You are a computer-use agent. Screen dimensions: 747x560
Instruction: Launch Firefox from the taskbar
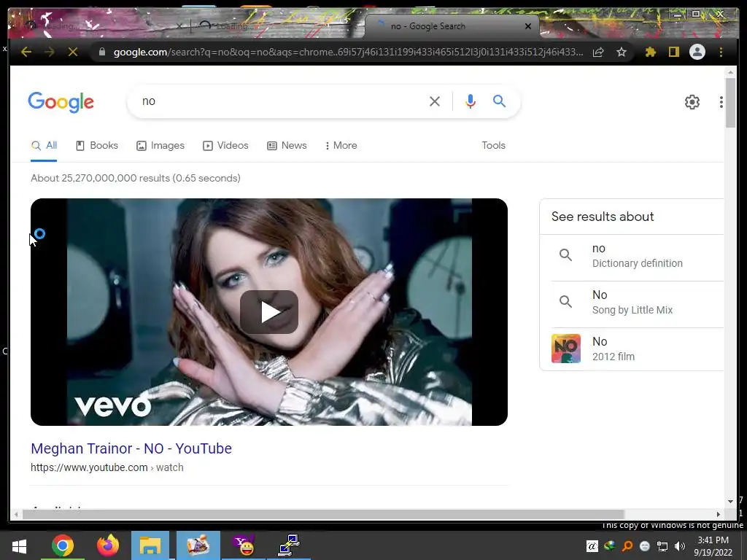108,545
